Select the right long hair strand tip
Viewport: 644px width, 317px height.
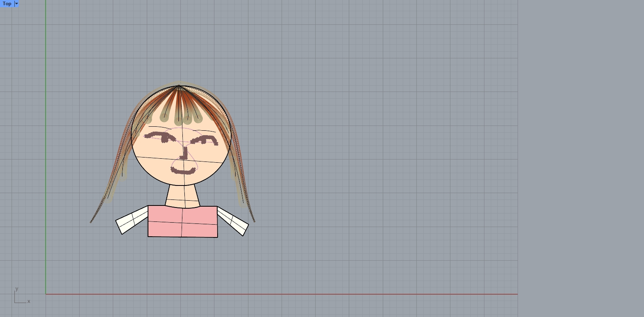point(254,220)
